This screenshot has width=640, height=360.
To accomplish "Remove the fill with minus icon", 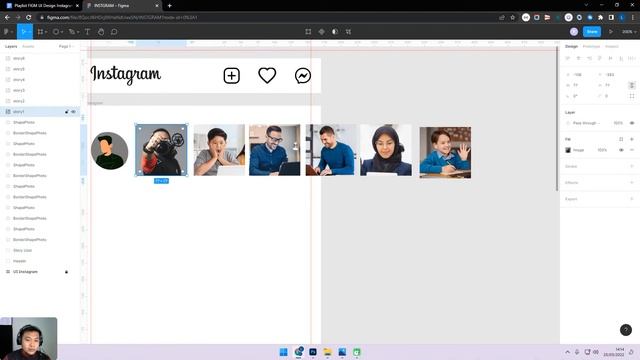I will [632, 150].
